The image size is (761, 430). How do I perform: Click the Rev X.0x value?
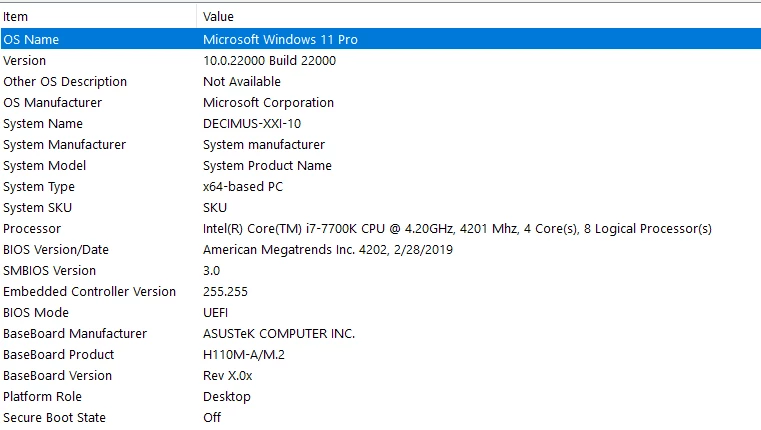tap(228, 376)
